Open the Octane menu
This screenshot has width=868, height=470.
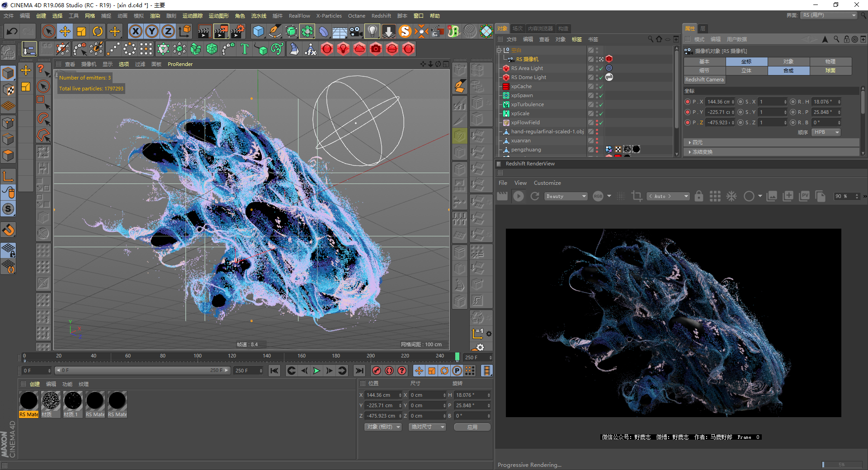pyautogui.click(x=357, y=16)
